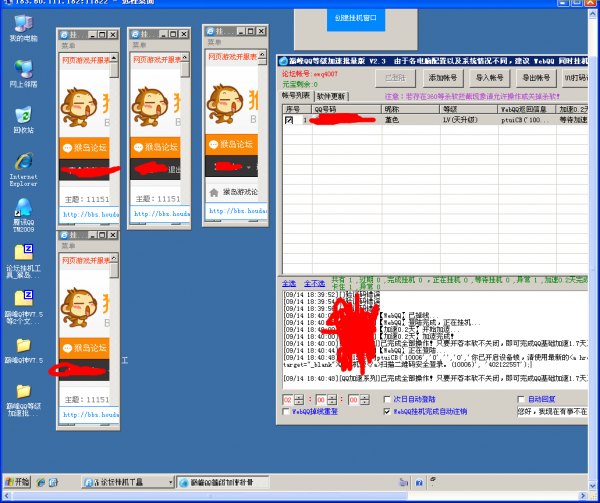The width and height of the screenshot is (600, 503).
Task: Sort by QQ号码 column header
Action: click(x=347, y=109)
